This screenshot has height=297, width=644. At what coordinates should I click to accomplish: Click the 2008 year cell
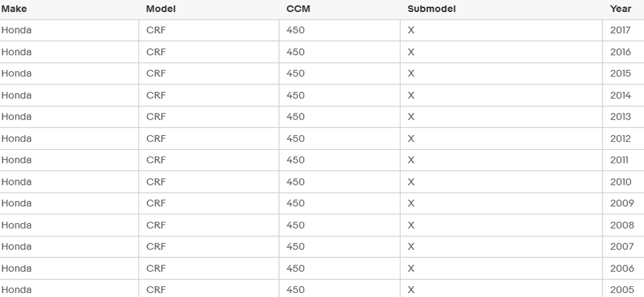tap(621, 225)
